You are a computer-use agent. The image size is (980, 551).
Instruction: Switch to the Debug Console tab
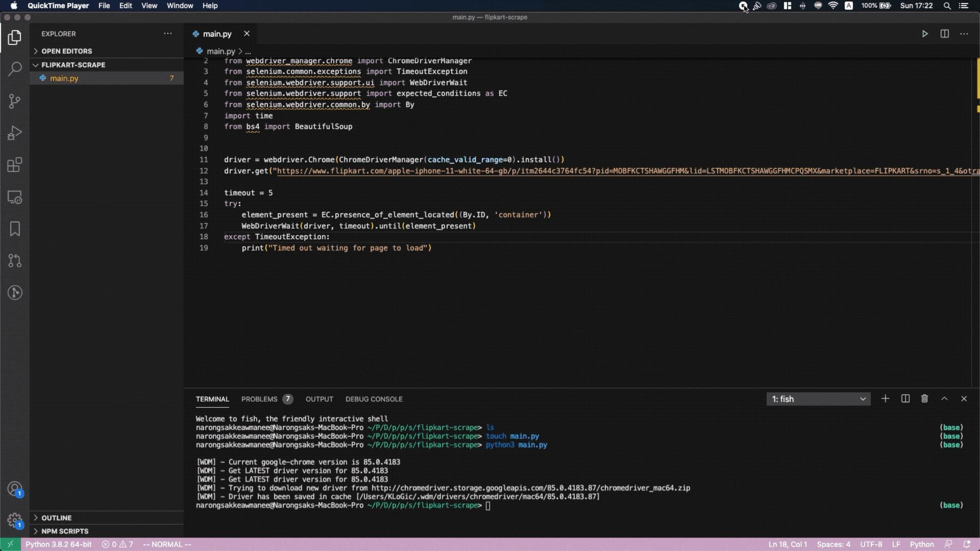[x=374, y=399]
